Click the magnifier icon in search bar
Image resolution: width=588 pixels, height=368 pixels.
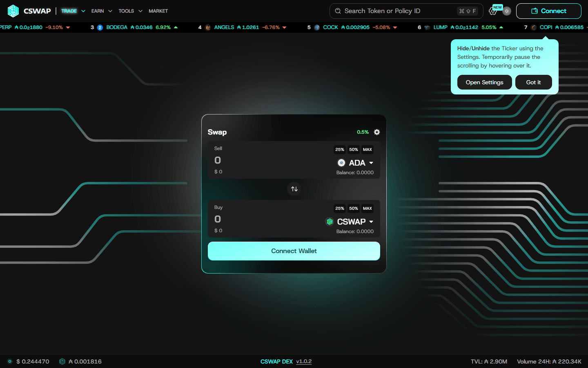coord(338,11)
